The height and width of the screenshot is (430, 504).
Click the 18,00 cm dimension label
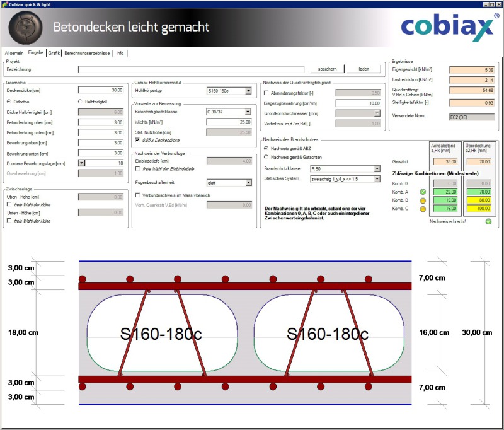click(23, 332)
